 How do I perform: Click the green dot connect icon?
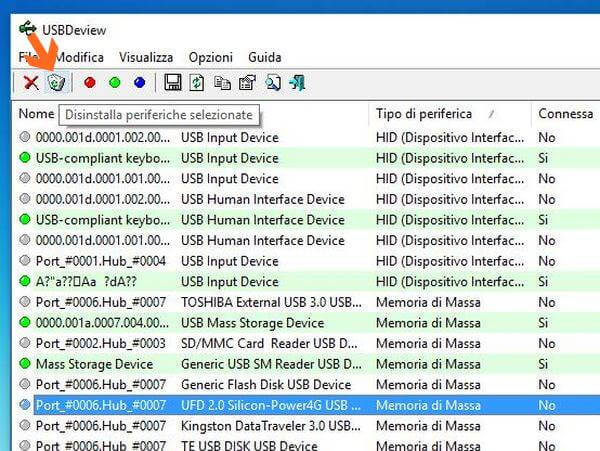point(115,82)
